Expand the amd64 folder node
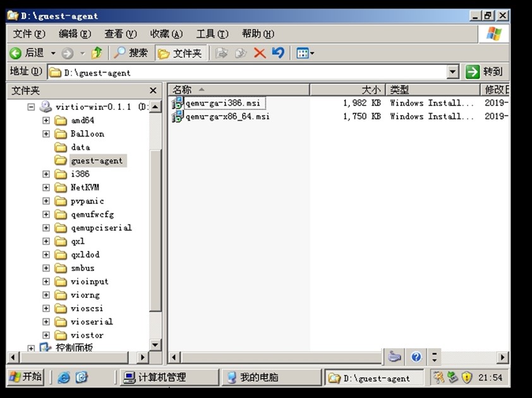Viewport: 532px width, 398px height. point(45,121)
